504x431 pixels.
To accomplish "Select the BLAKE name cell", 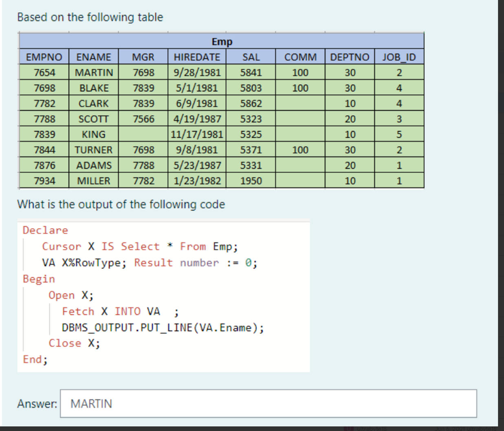I will tap(94, 88).
